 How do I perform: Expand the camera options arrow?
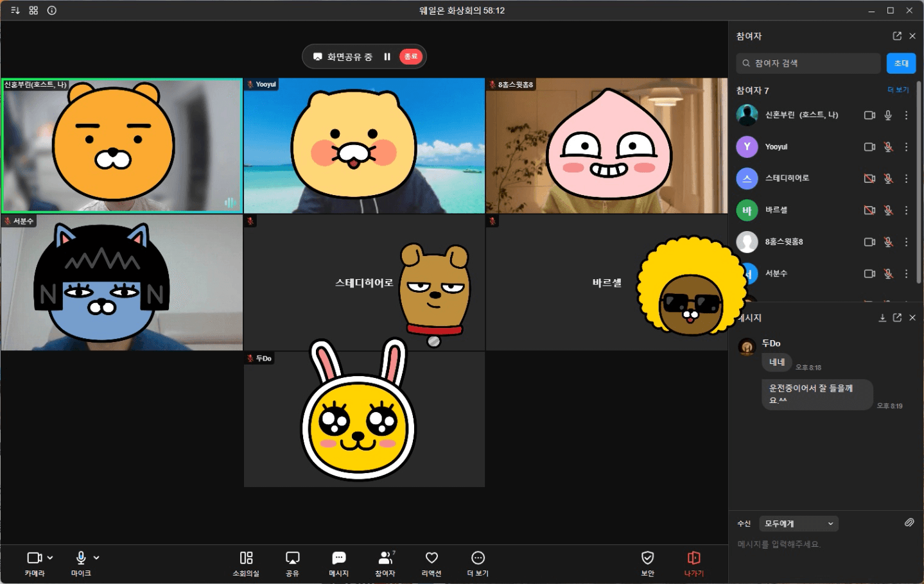[50, 558]
